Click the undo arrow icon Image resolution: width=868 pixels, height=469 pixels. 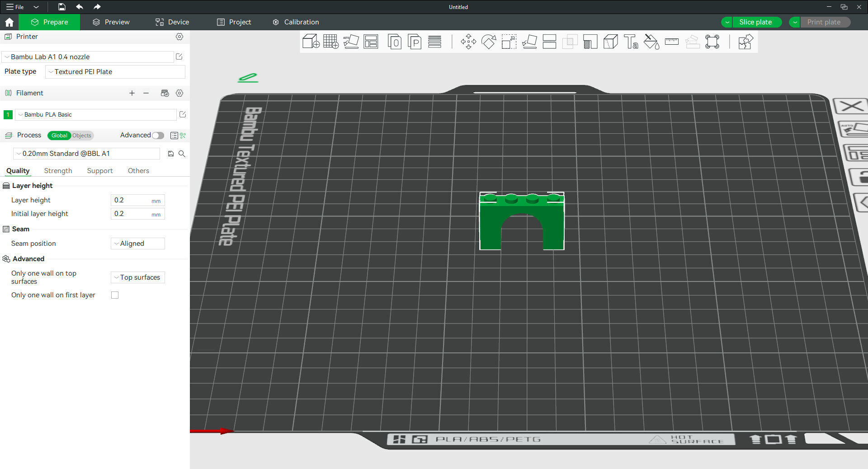coord(80,7)
